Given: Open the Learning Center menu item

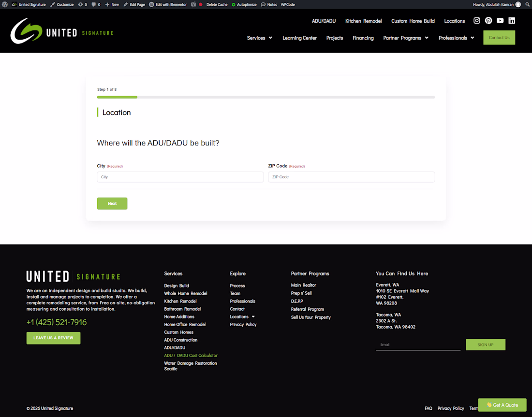Looking at the screenshot, I should (299, 38).
